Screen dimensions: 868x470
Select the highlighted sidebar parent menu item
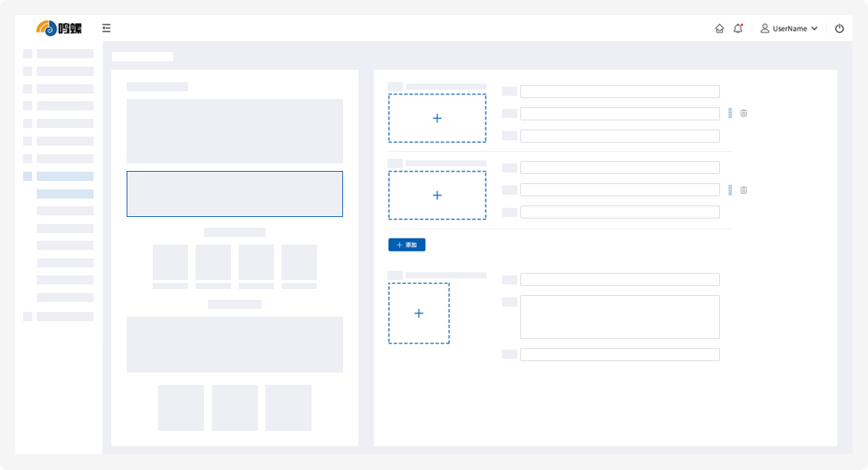pos(64,176)
